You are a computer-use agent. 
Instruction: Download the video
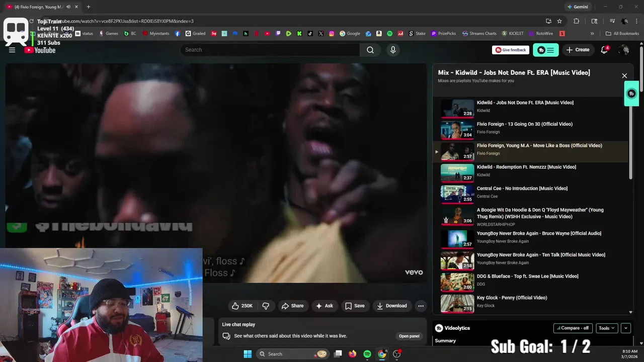pos(392,306)
